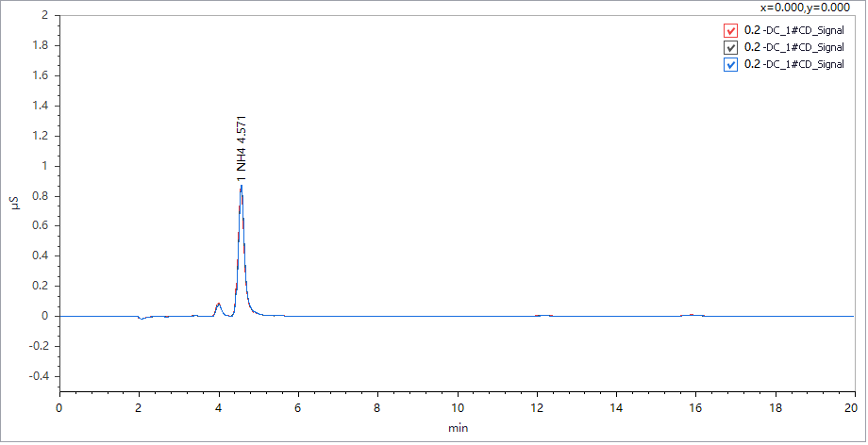Toggle the gray-checked 0.2 -DC_1#CD_Signal trace
This screenshot has width=868, height=445.
[730, 47]
